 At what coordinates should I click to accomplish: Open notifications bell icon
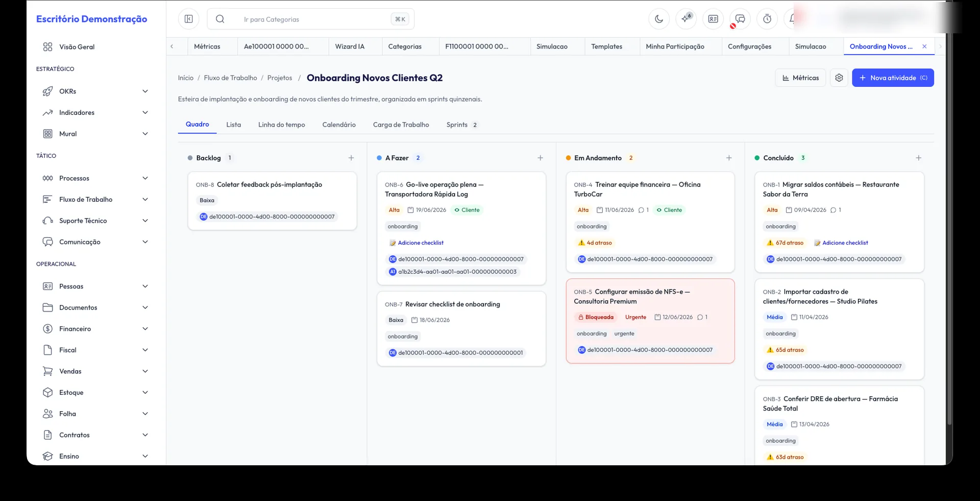[x=792, y=19]
